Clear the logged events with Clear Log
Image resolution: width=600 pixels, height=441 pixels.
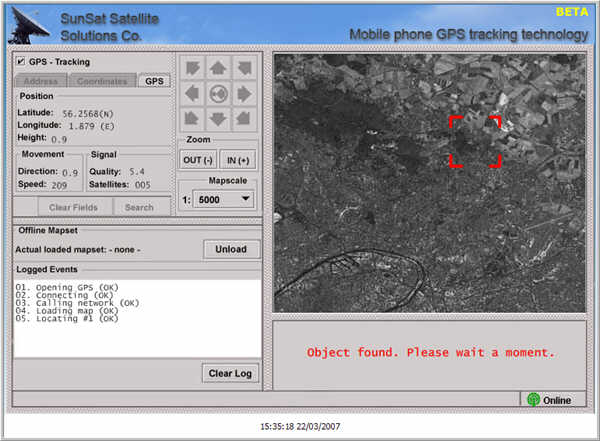point(230,373)
